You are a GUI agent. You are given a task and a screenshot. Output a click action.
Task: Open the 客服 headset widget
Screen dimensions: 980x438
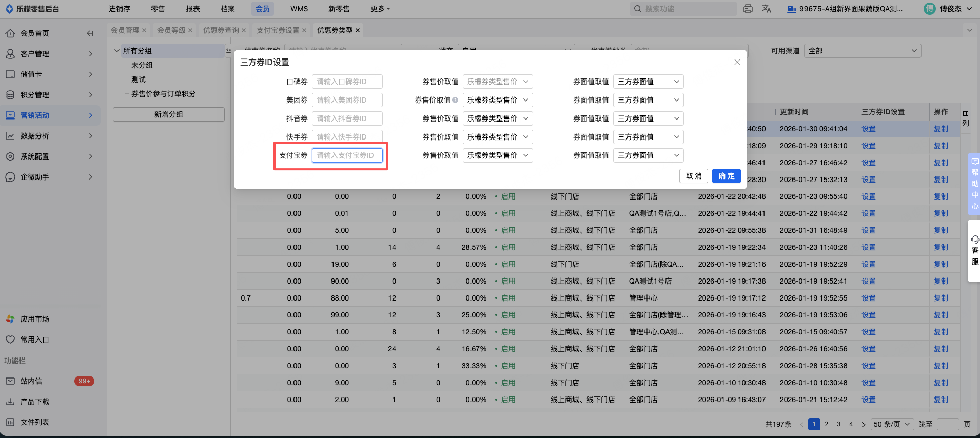coord(975,251)
